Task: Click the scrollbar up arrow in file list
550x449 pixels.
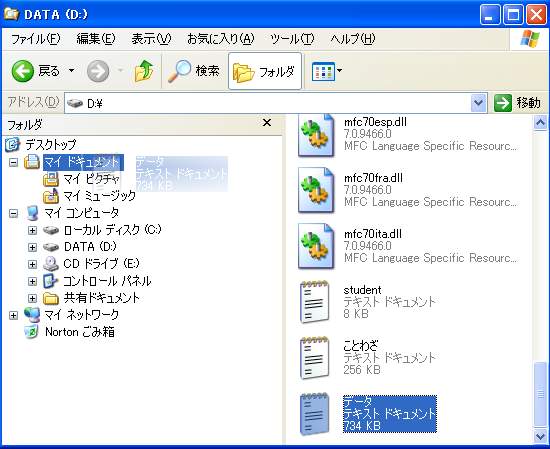Action: point(540,123)
